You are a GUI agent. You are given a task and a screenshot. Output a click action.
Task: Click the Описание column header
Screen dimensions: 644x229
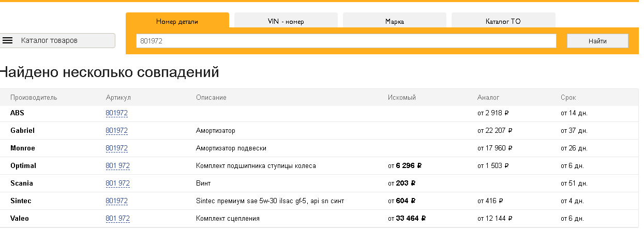click(211, 97)
